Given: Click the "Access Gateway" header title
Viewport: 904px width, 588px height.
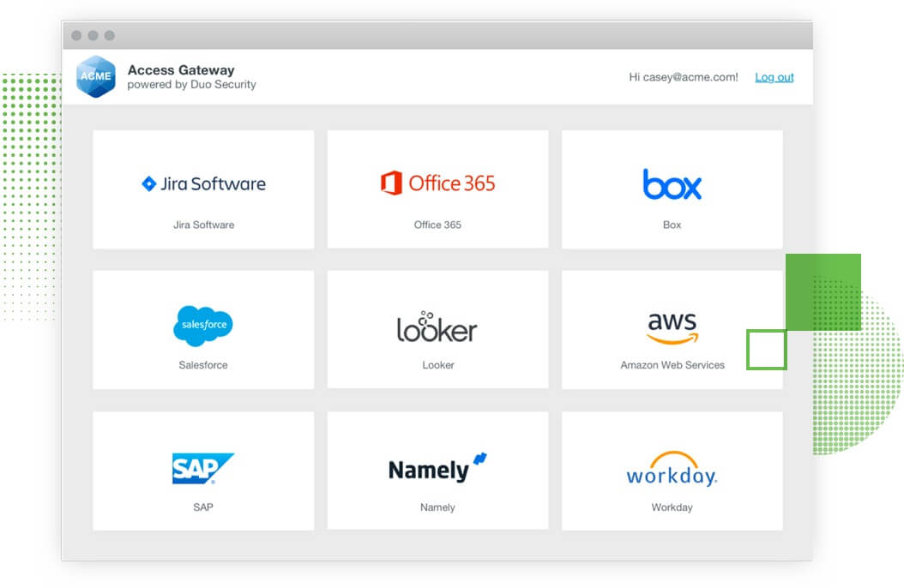Looking at the screenshot, I should 181,70.
